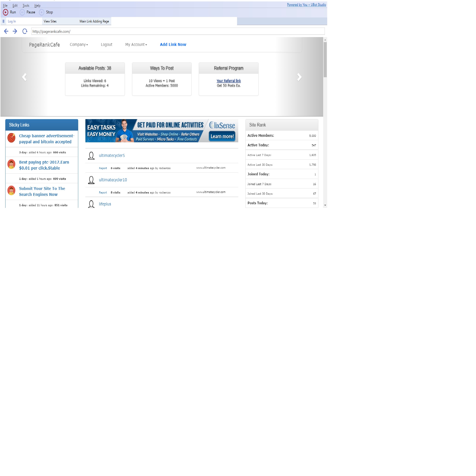Click the browser forward arrow icon
The image size is (476, 476).
(x=15, y=31)
